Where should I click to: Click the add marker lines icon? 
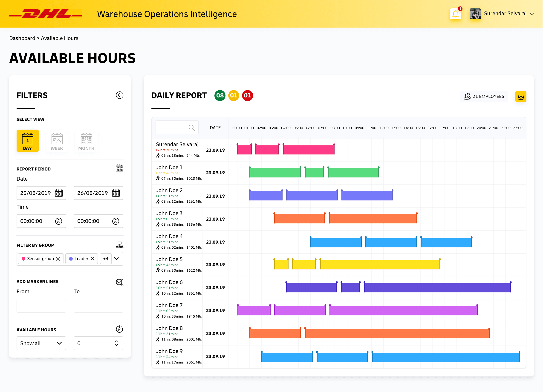(x=119, y=282)
